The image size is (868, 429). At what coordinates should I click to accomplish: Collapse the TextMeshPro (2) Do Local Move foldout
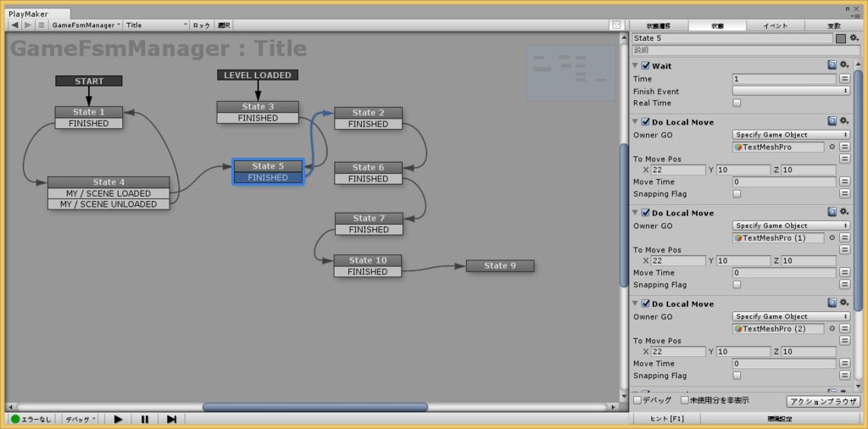636,304
